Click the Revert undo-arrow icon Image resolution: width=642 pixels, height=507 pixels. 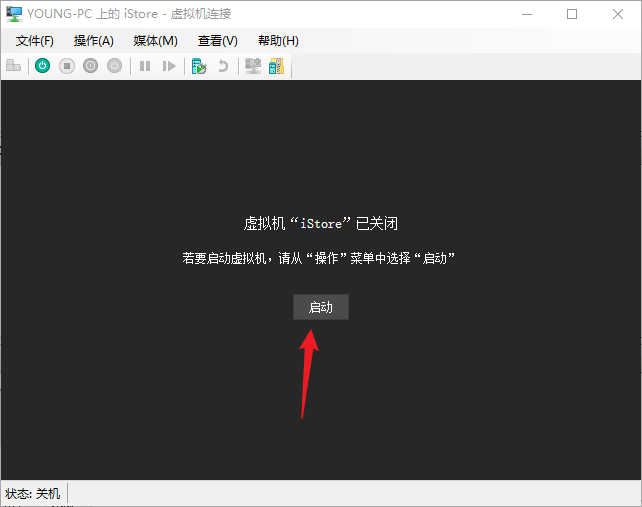(223, 66)
